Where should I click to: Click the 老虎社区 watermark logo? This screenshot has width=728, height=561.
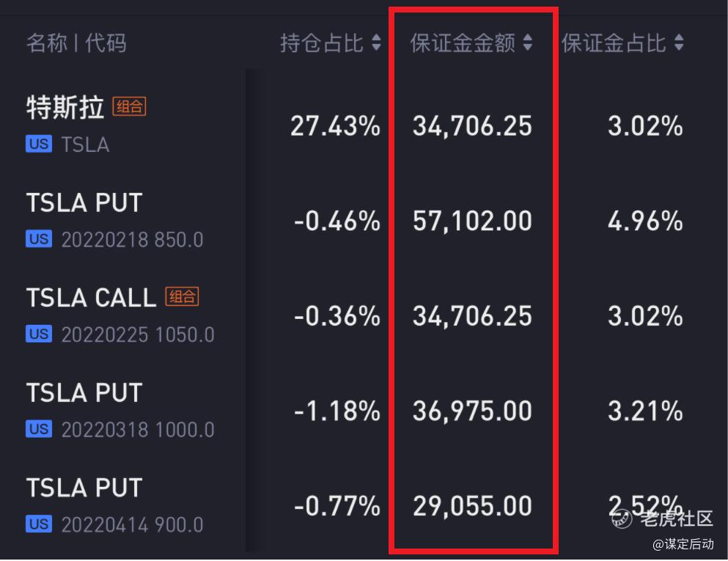[663, 518]
